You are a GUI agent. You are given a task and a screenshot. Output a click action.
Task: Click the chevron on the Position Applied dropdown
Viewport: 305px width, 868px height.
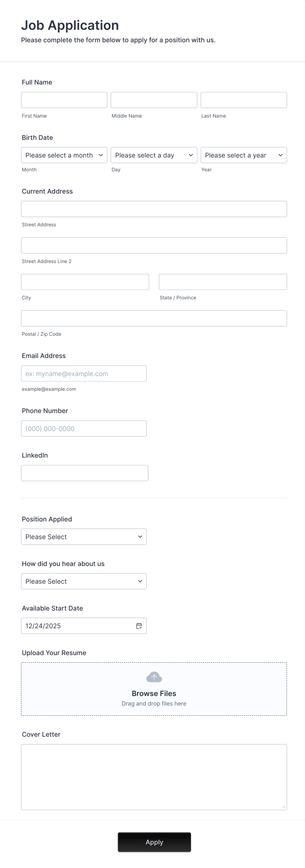[x=140, y=537]
